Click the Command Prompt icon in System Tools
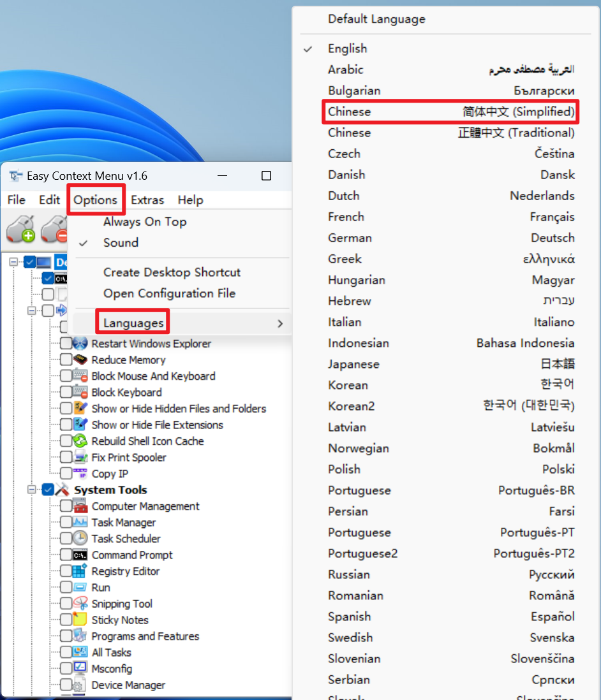The image size is (601, 700). click(x=80, y=555)
